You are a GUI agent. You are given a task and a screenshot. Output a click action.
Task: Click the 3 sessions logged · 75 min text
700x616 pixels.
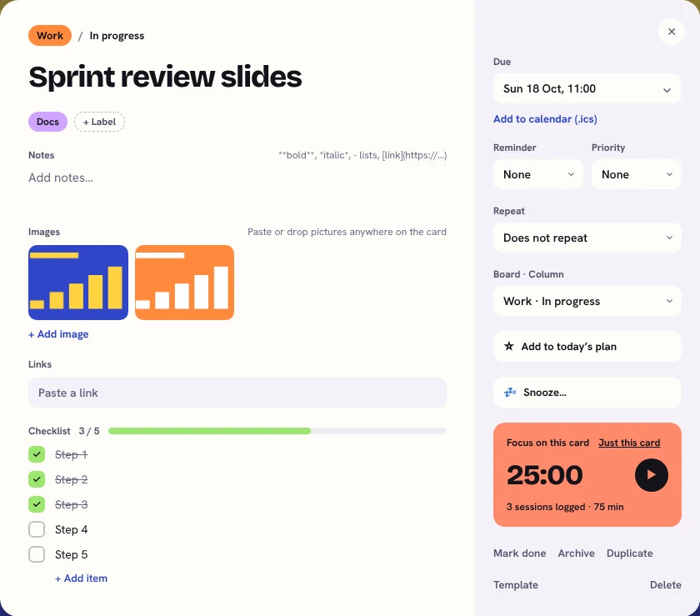click(x=565, y=507)
